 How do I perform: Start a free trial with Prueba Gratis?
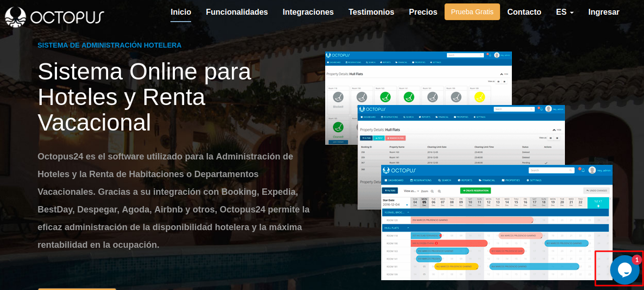[x=472, y=12]
